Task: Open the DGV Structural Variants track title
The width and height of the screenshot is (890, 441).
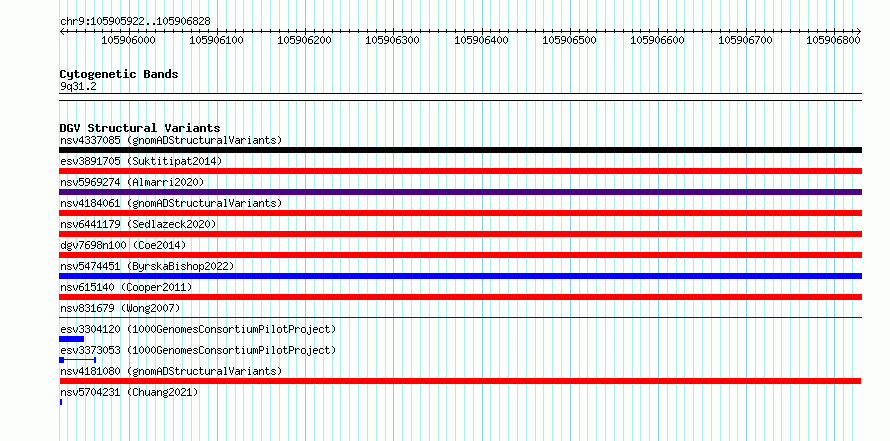Action: (x=140, y=128)
